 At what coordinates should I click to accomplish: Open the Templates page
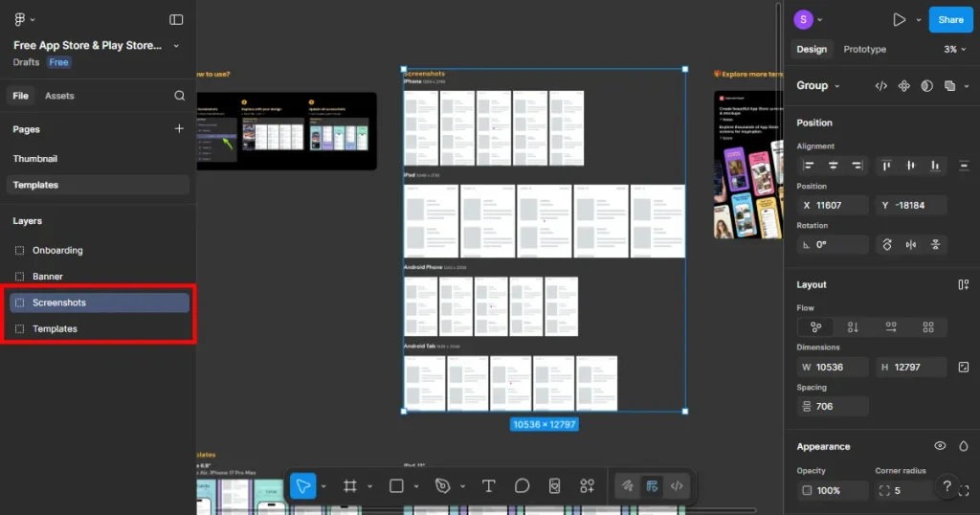pyautogui.click(x=98, y=185)
